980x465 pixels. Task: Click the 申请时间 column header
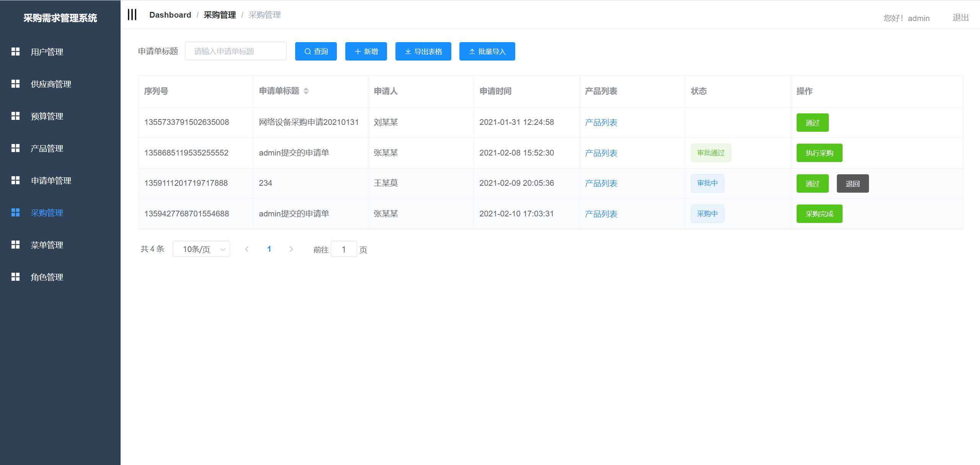495,91
